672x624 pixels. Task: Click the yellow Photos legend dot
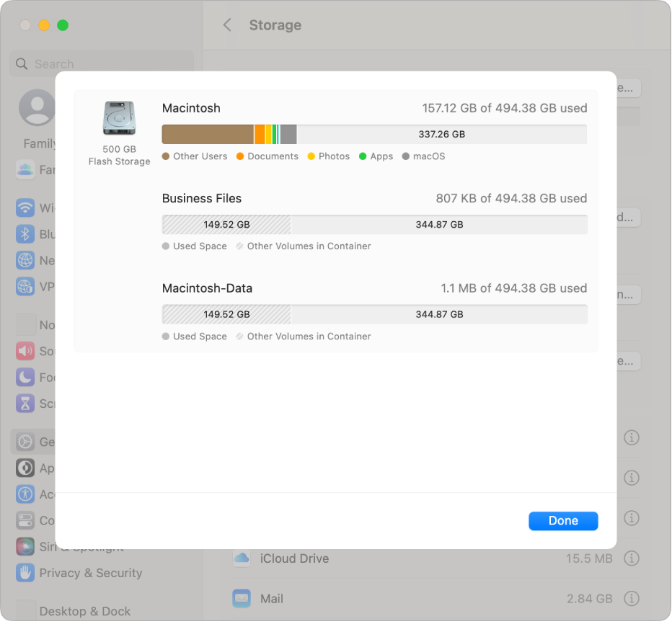click(311, 156)
